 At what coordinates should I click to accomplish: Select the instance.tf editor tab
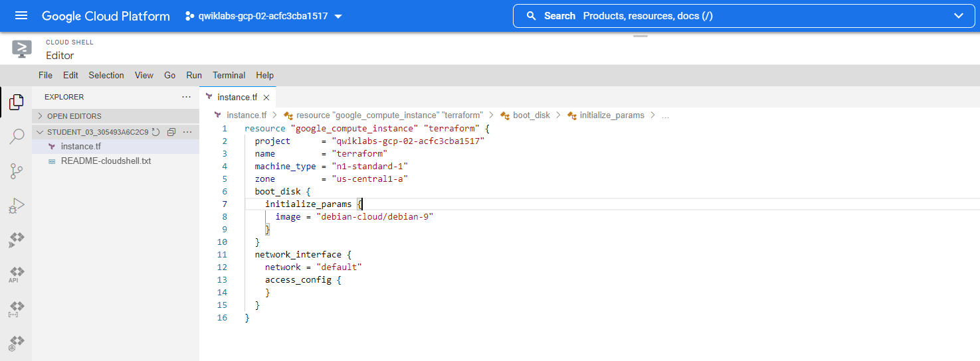pos(237,97)
